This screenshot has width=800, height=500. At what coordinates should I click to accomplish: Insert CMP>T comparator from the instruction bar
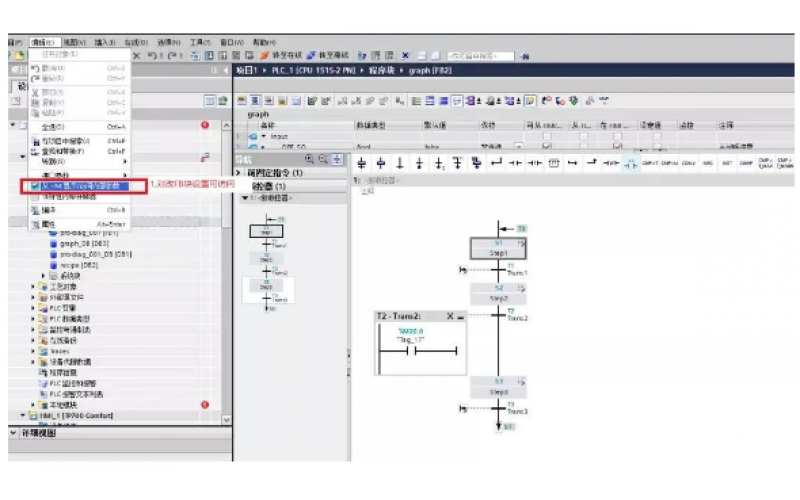pyautogui.click(x=651, y=163)
